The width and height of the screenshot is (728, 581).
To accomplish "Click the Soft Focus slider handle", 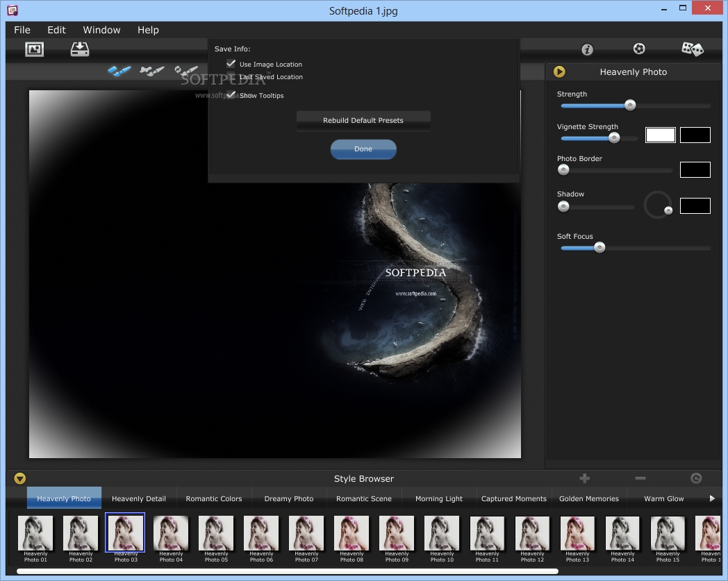I will [x=599, y=247].
